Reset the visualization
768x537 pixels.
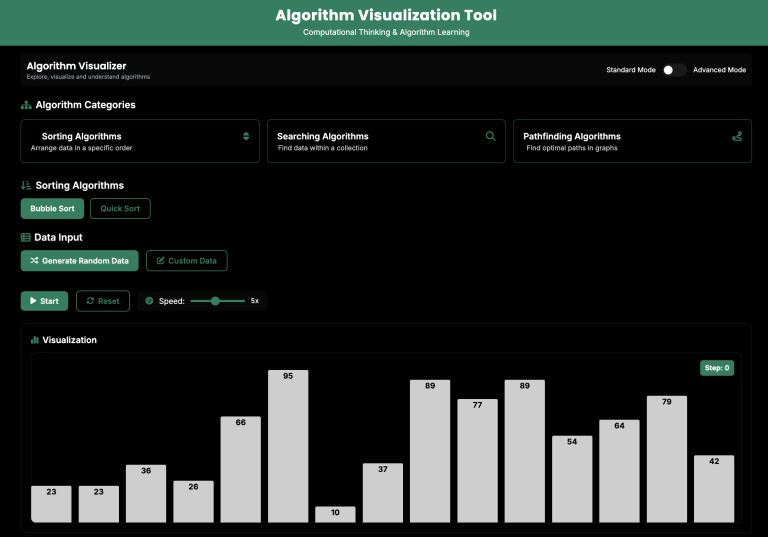coord(103,301)
